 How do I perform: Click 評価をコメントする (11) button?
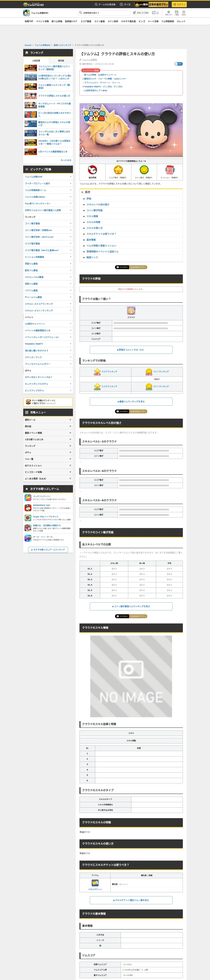click(131, 350)
